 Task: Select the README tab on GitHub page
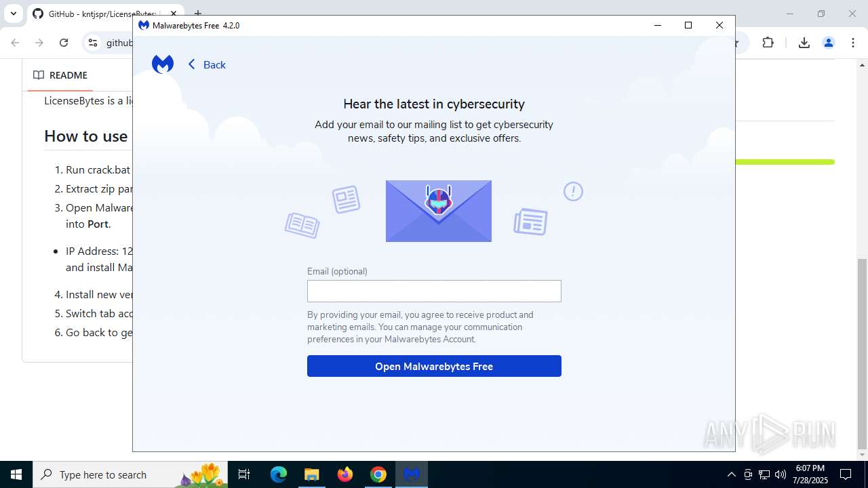point(60,75)
